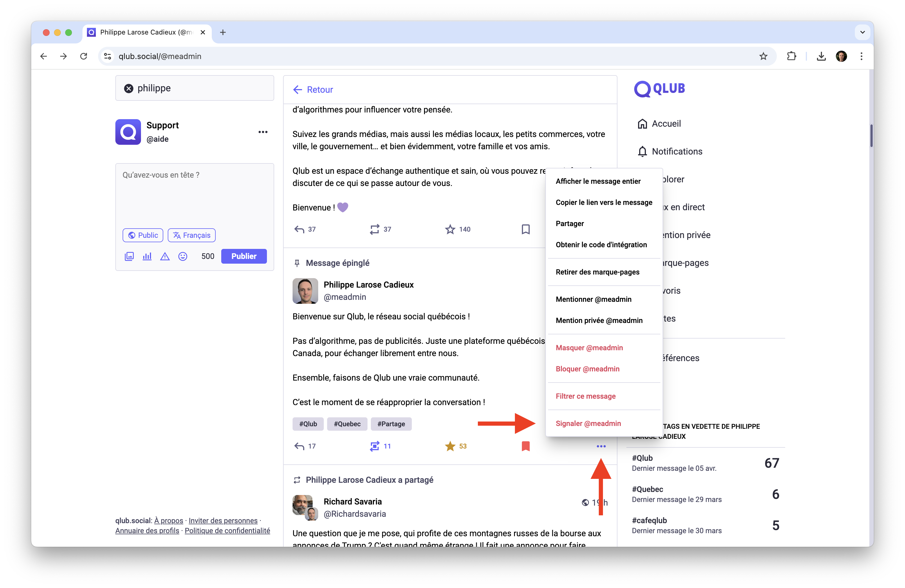Open the #Quebec hashtag chip
Image resolution: width=905 pixels, height=588 pixels.
(x=347, y=424)
